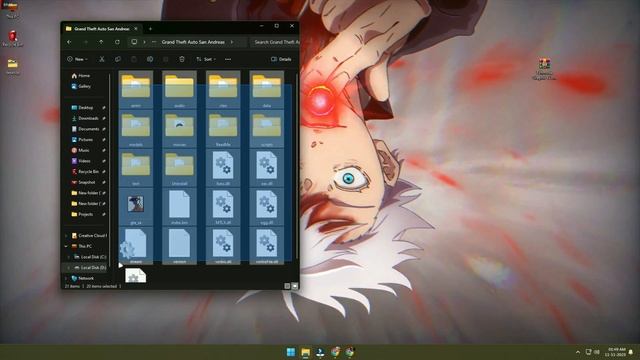The image size is (640, 360).
Task: Open the Sort dropdown menu
Action: tap(206, 59)
